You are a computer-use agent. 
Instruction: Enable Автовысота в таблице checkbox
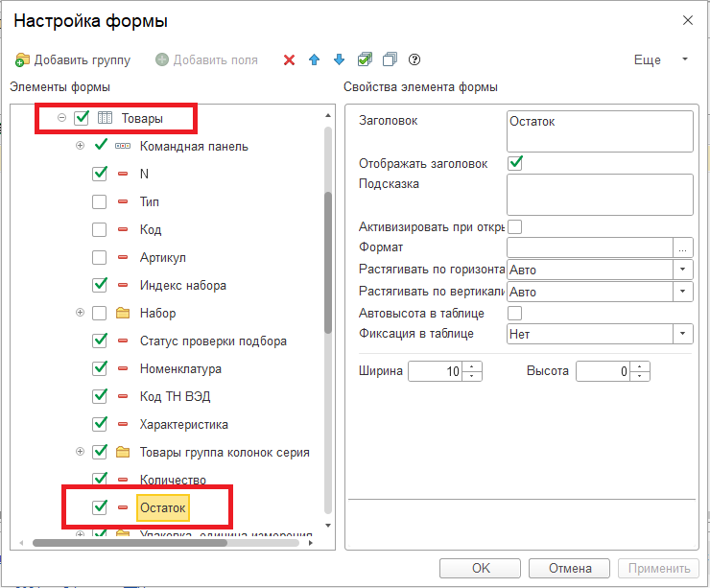pos(515,313)
